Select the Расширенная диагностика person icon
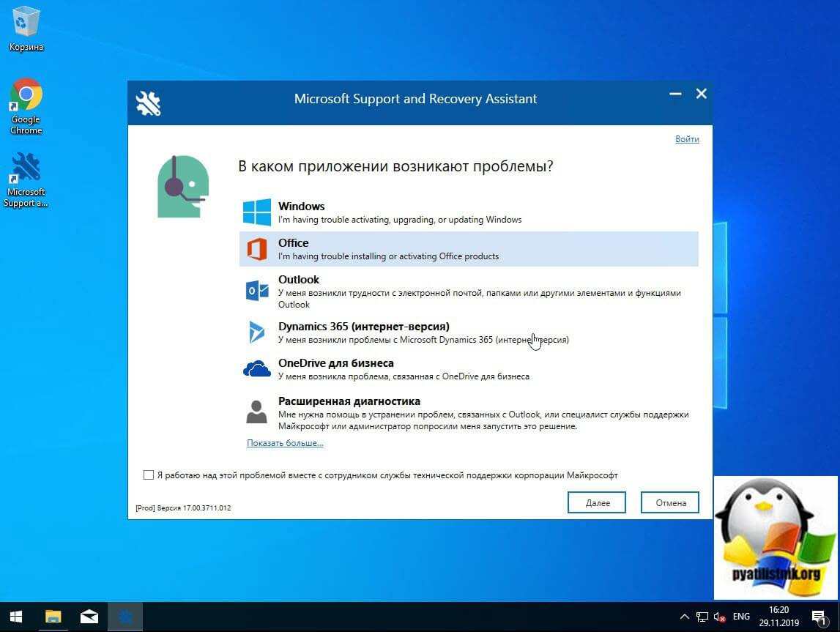 pyautogui.click(x=256, y=412)
